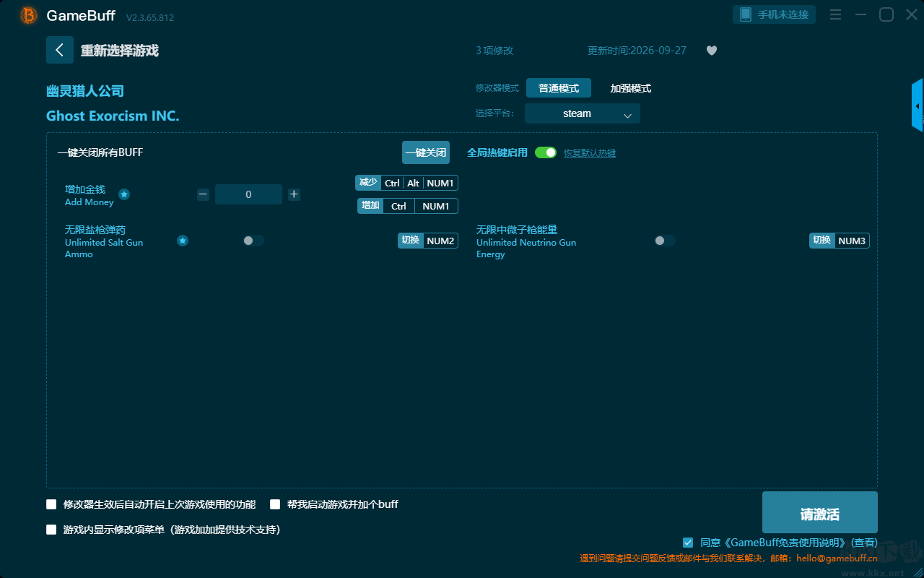Open the steam platform dropdown
This screenshot has width=924, height=578.
pyautogui.click(x=583, y=113)
